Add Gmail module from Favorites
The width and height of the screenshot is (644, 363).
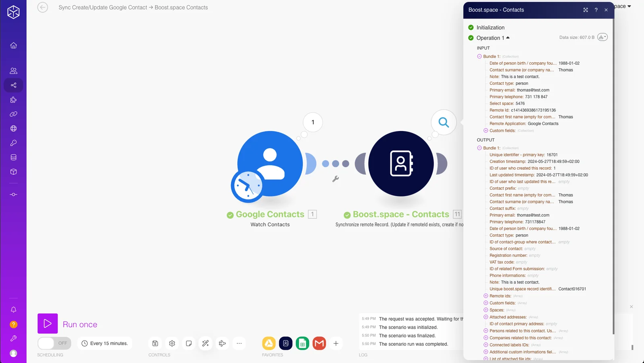tap(319, 343)
